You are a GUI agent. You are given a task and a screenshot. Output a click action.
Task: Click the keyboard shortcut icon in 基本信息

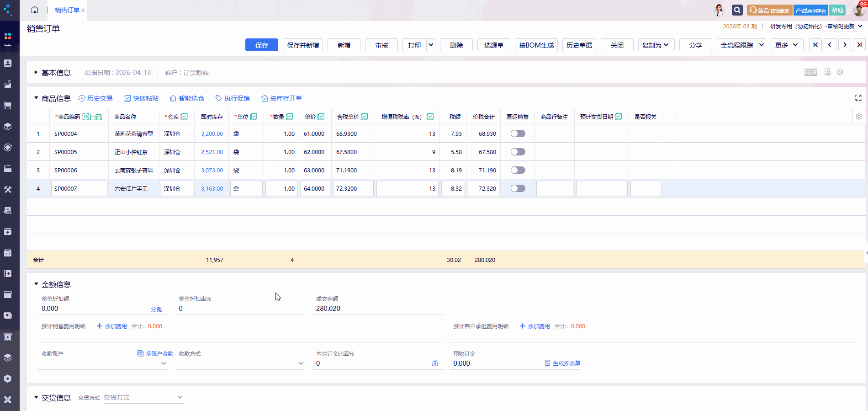811,72
